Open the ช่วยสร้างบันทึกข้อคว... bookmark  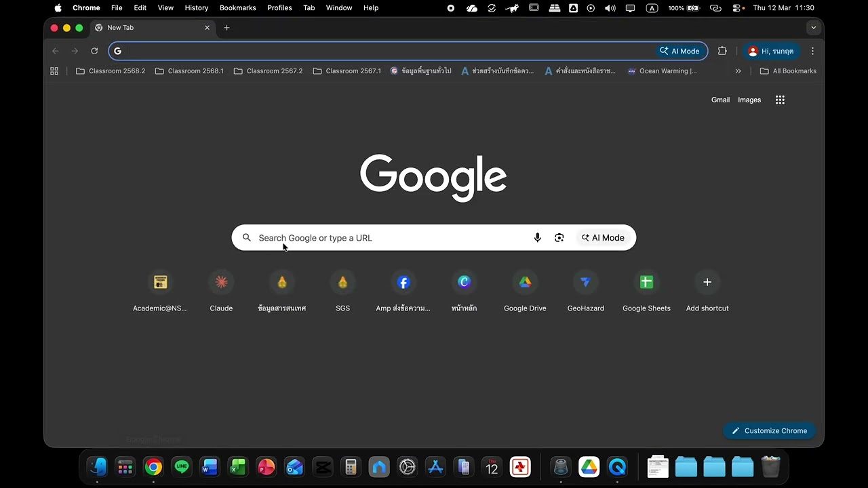497,70
